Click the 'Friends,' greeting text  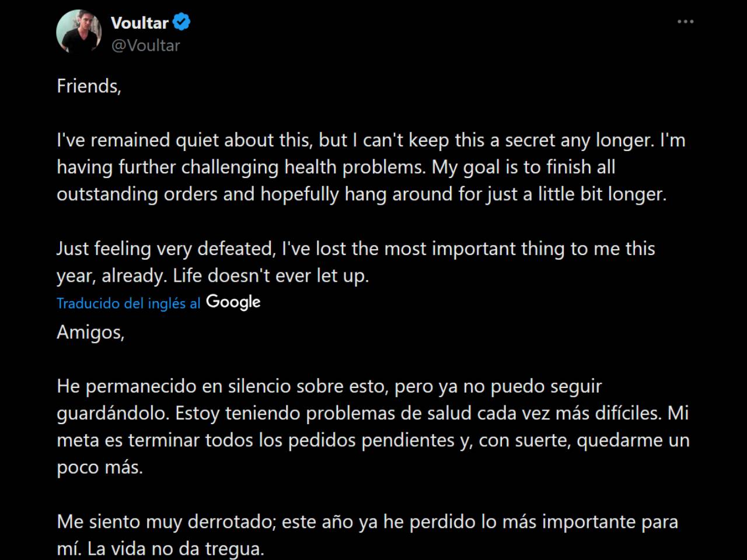pyautogui.click(x=89, y=86)
